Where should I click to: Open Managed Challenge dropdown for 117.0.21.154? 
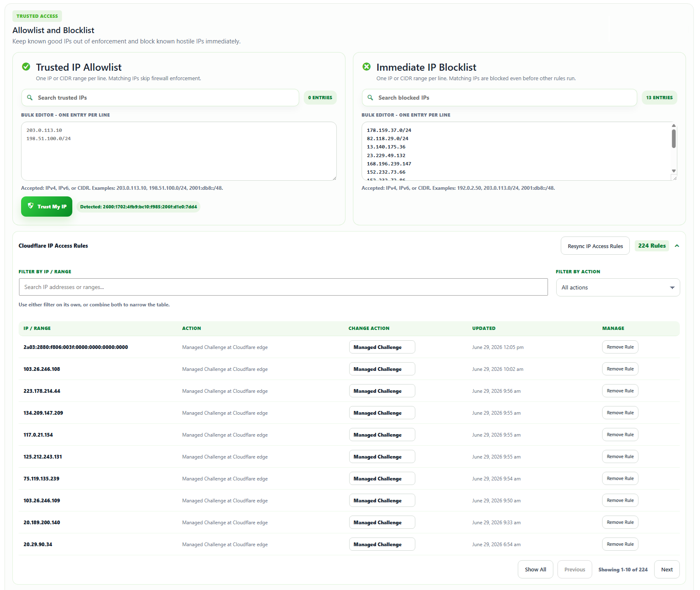pyautogui.click(x=382, y=435)
